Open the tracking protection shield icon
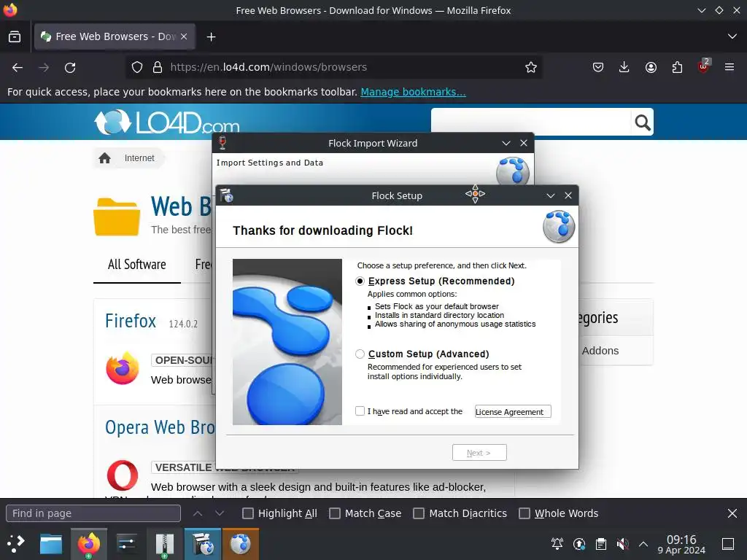 click(x=137, y=67)
